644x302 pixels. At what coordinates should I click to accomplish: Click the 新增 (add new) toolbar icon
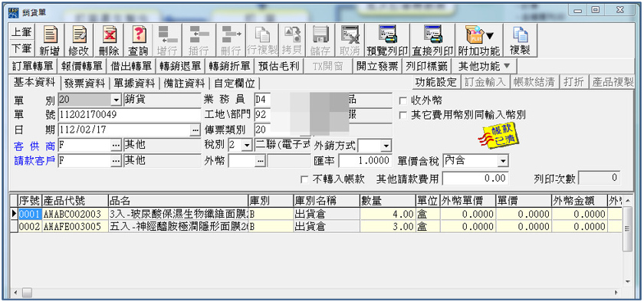50,40
